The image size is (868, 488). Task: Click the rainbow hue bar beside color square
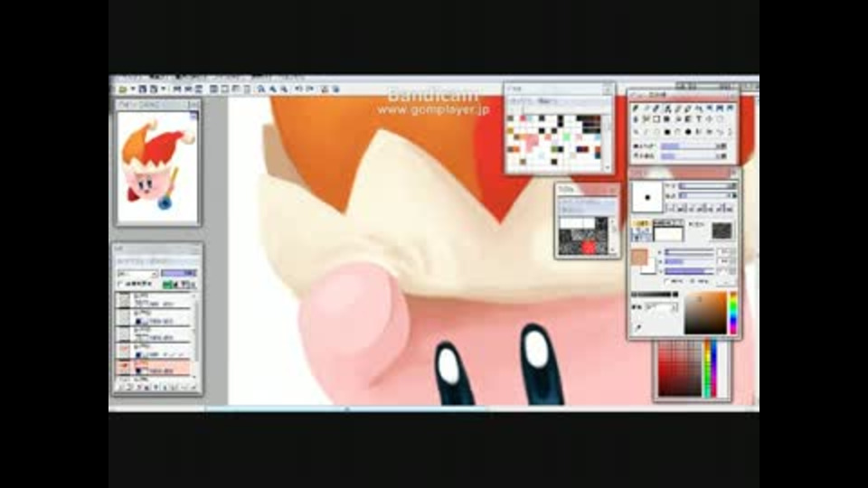733,313
